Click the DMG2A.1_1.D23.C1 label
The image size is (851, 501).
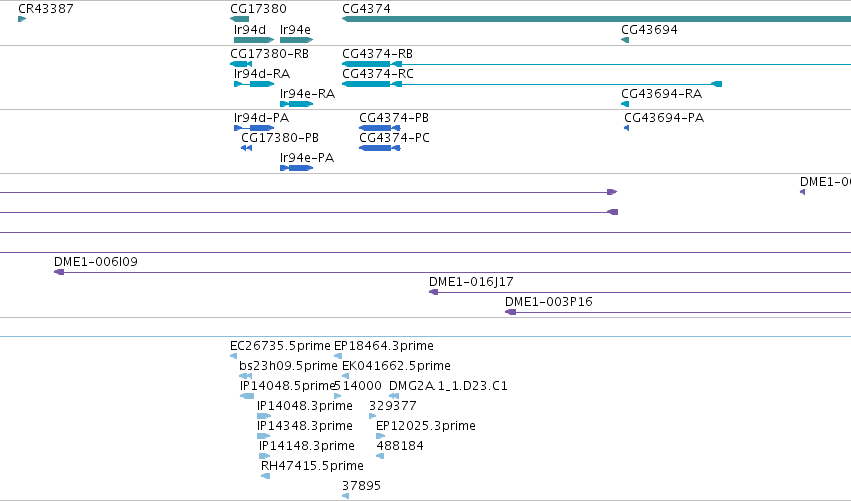click(x=448, y=386)
